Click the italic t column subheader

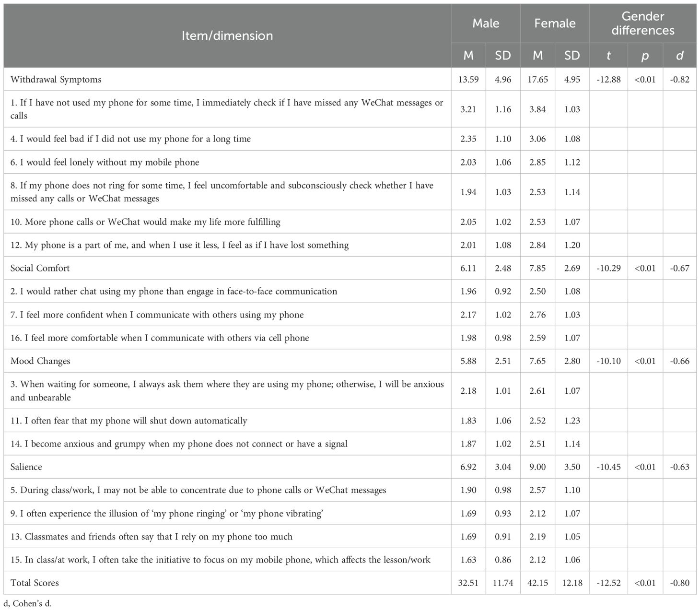coord(608,56)
